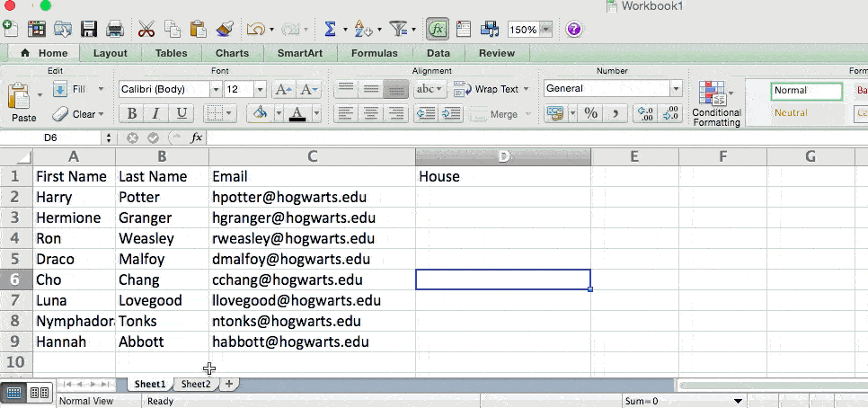Click the Print icon in toolbar
The width and height of the screenshot is (868, 408).
pos(114,29)
